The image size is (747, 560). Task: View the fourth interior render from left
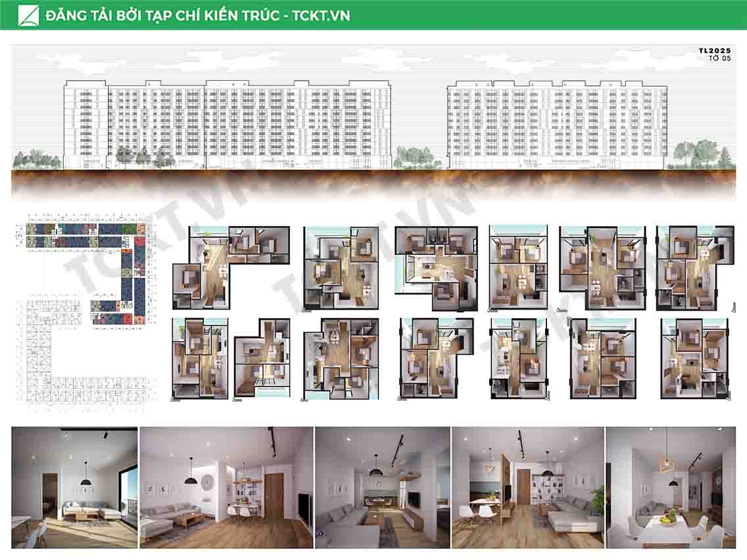527,487
